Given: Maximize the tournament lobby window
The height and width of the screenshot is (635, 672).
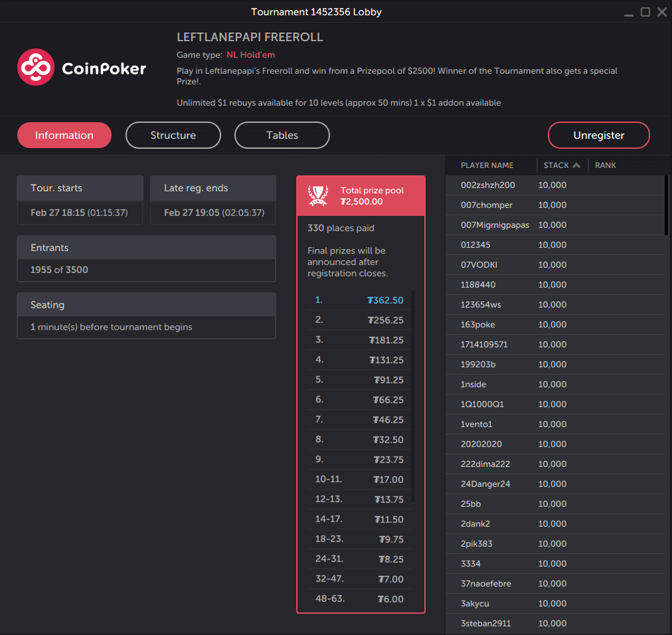Looking at the screenshot, I should point(645,12).
